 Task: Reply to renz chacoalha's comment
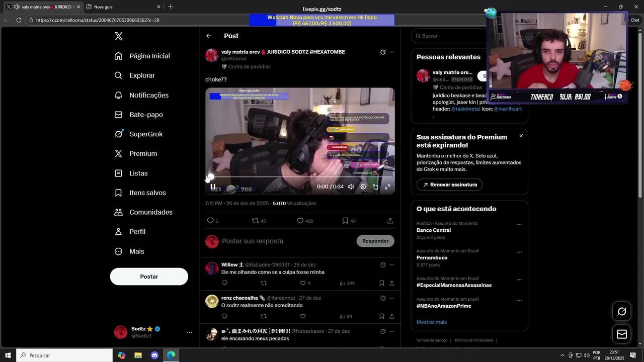pos(224,316)
